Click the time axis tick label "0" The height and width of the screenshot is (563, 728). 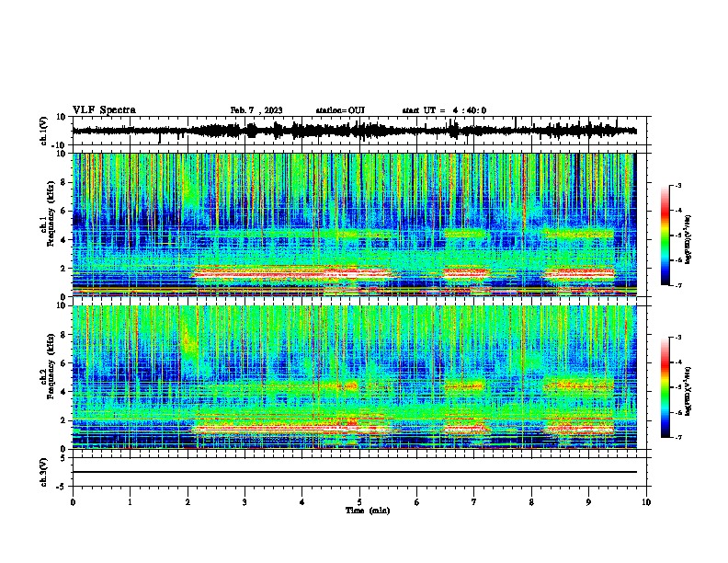coord(73,502)
